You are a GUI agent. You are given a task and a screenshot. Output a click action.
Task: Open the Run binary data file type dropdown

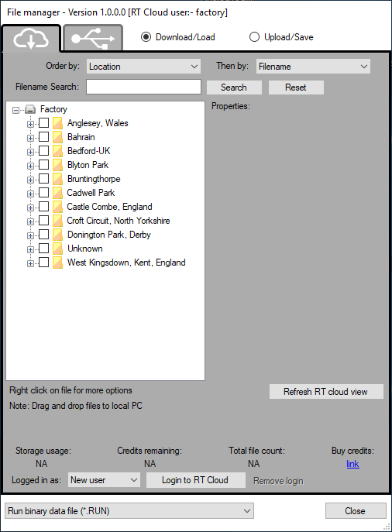pos(129,510)
